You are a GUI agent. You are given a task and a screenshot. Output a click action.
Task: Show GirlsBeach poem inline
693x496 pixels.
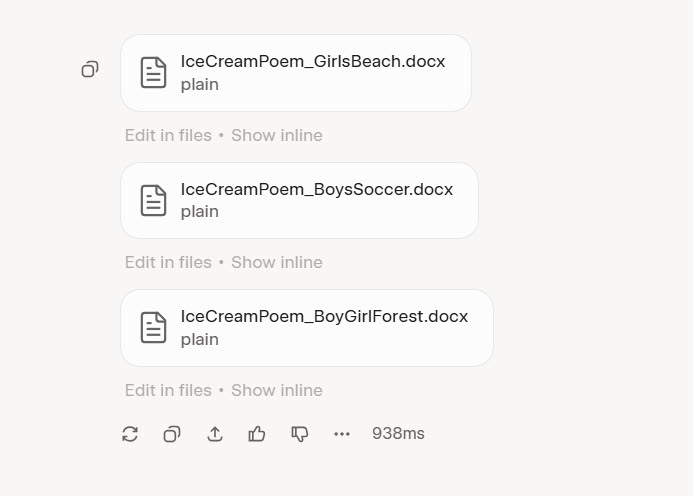point(277,135)
